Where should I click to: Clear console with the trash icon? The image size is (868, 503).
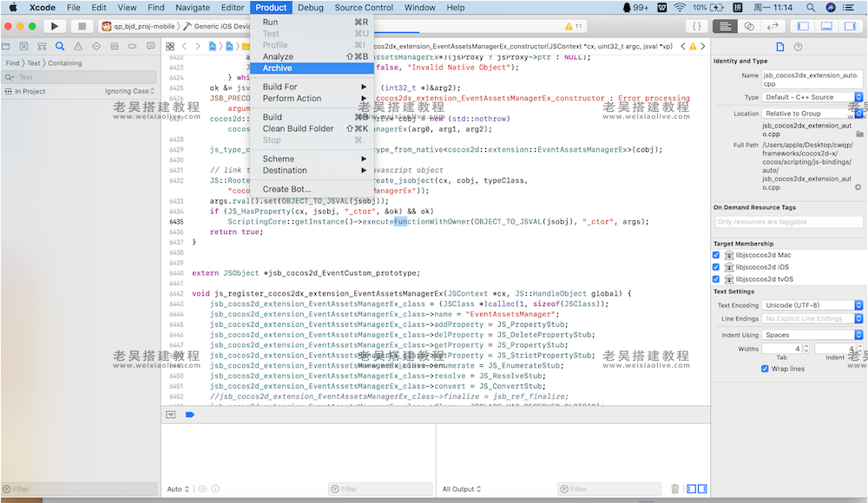[x=674, y=489]
